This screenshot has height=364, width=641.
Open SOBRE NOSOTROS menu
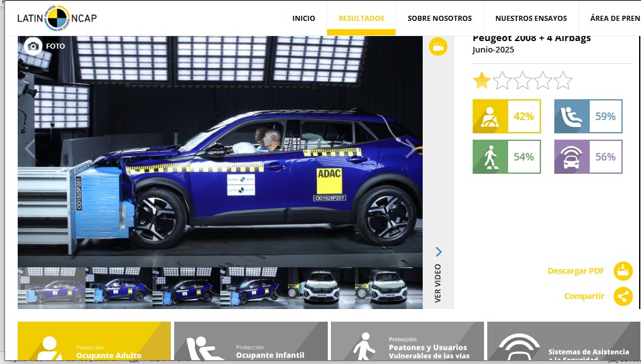tap(439, 18)
